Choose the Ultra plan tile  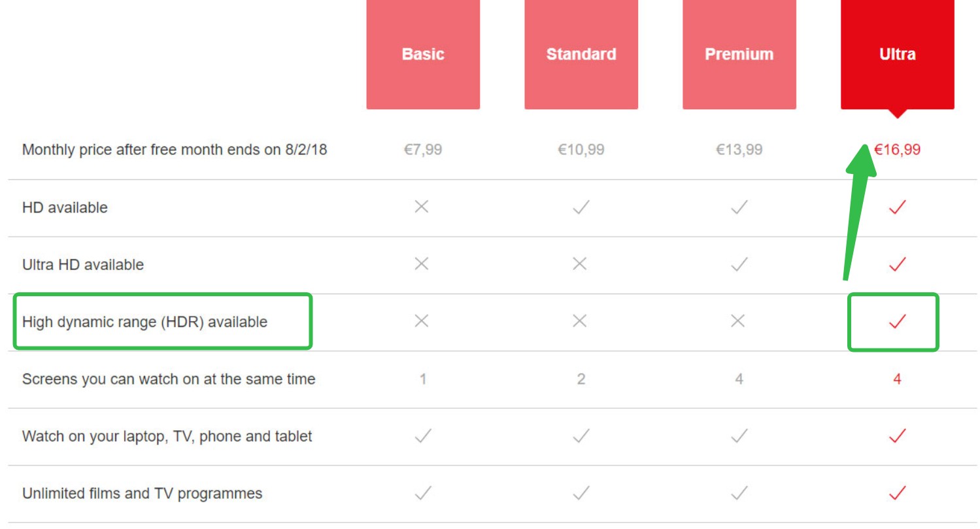tap(898, 54)
